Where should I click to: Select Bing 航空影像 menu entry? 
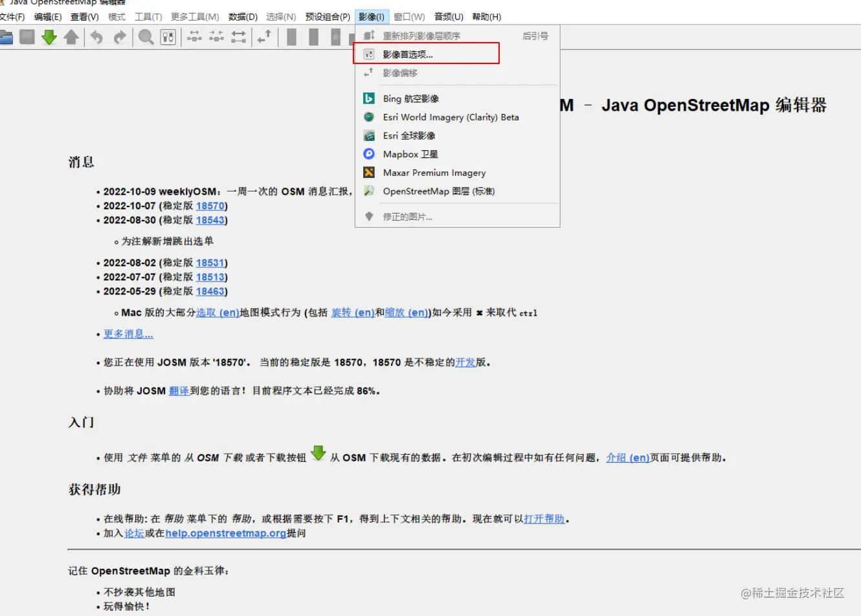tap(457, 98)
